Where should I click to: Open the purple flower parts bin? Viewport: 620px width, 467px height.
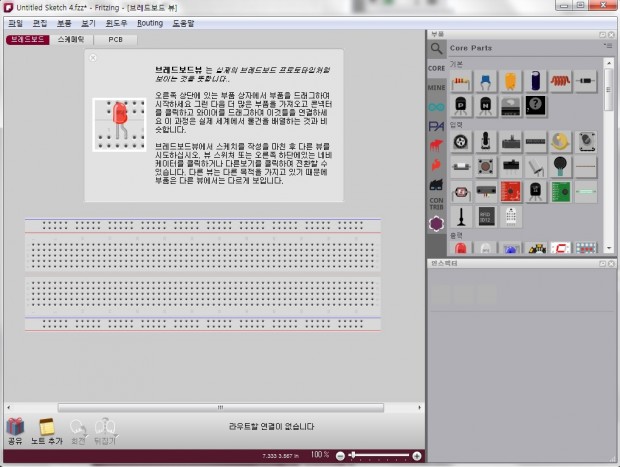(437, 225)
